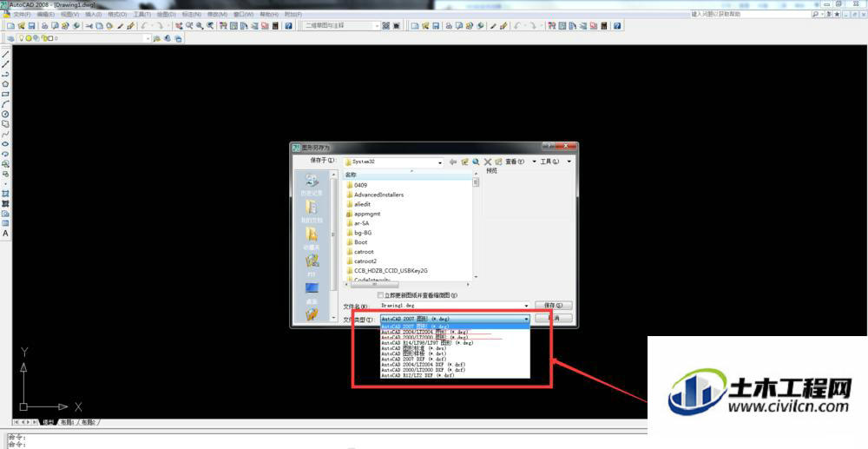Screen dimensions: 868x449
Task: Click the 名称 column header in the file list
Action: (x=407, y=175)
